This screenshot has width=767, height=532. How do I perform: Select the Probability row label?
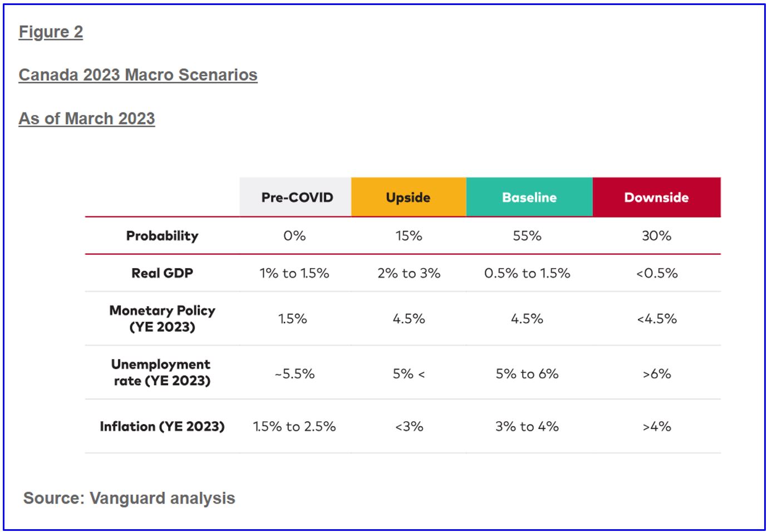click(x=162, y=236)
